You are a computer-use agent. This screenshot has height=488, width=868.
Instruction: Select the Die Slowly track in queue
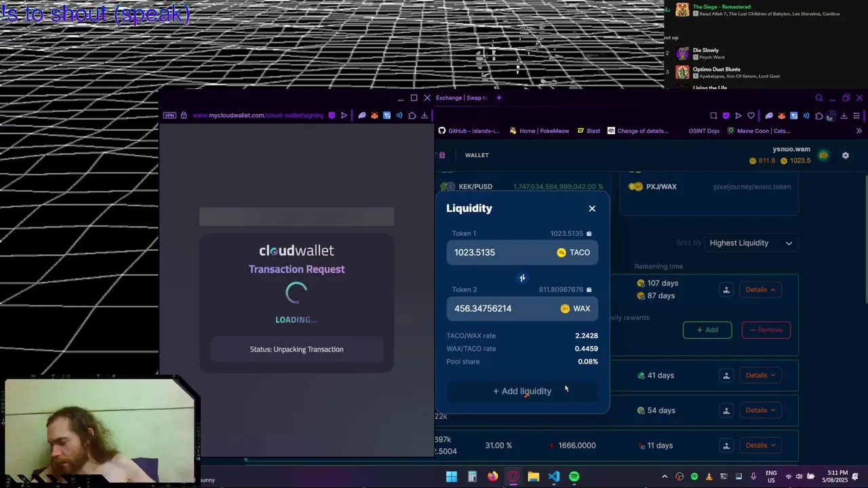[706, 50]
